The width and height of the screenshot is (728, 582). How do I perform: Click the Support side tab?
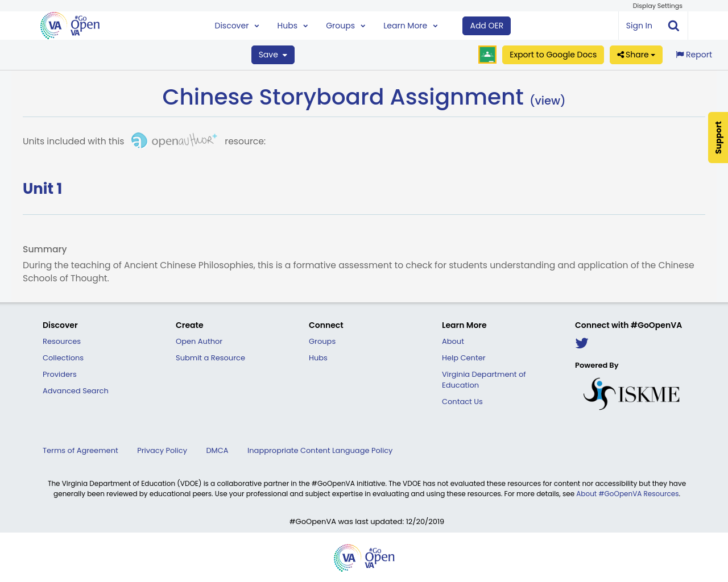pos(718,138)
